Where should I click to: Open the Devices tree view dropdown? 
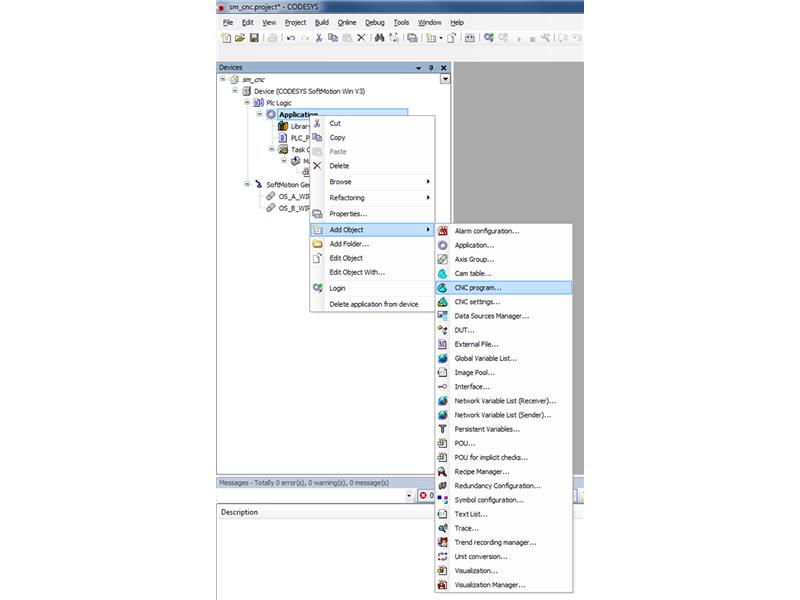click(x=445, y=79)
